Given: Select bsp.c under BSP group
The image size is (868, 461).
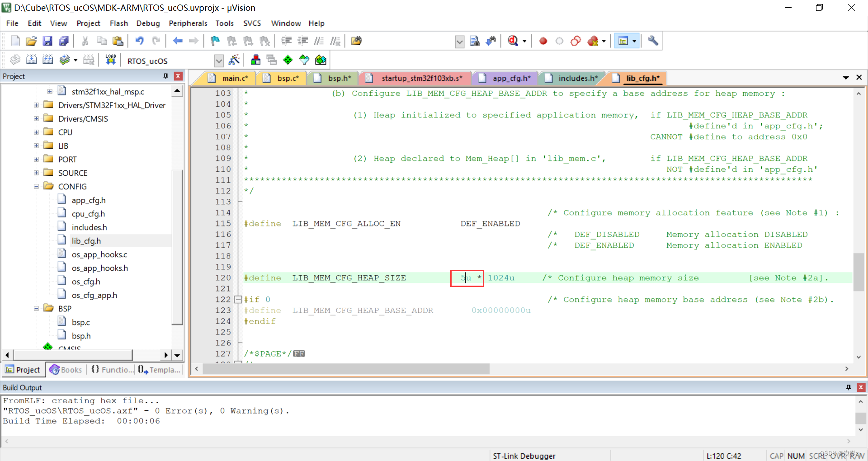Looking at the screenshot, I should [81, 322].
